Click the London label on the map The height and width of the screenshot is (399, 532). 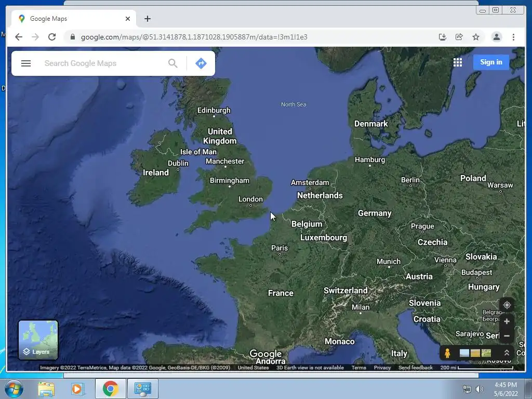coord(250,199)
